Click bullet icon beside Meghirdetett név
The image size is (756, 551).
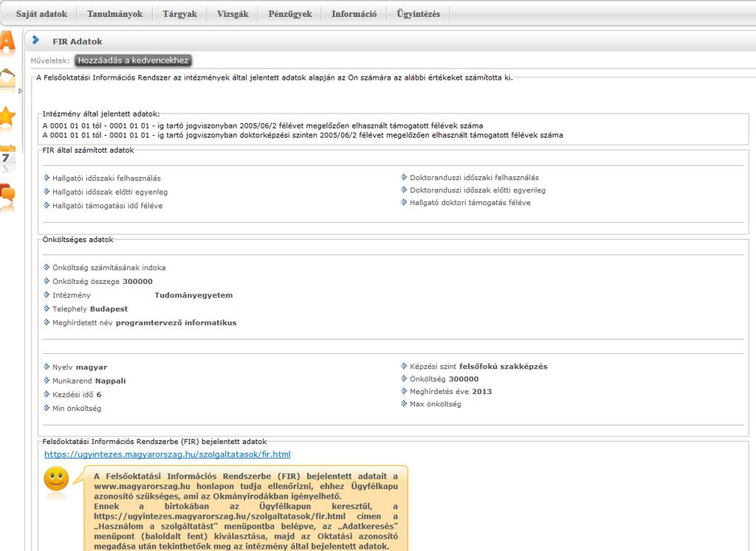click(47, 322)
